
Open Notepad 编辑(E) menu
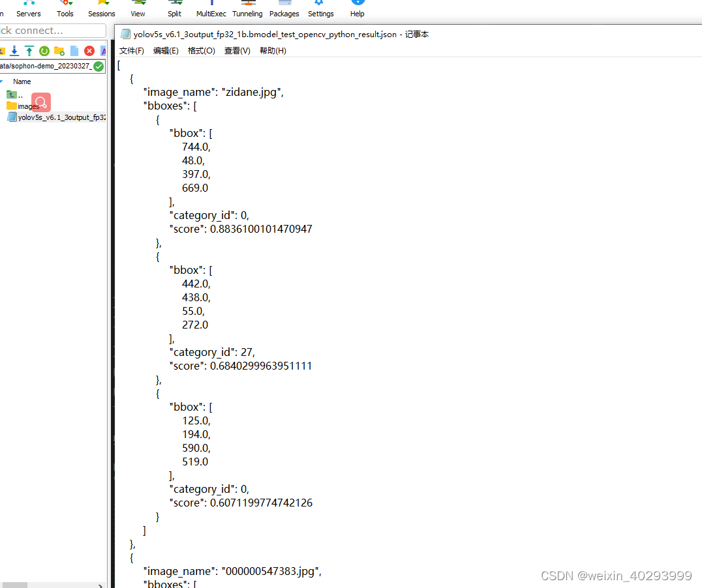click(x=166, y=51)
